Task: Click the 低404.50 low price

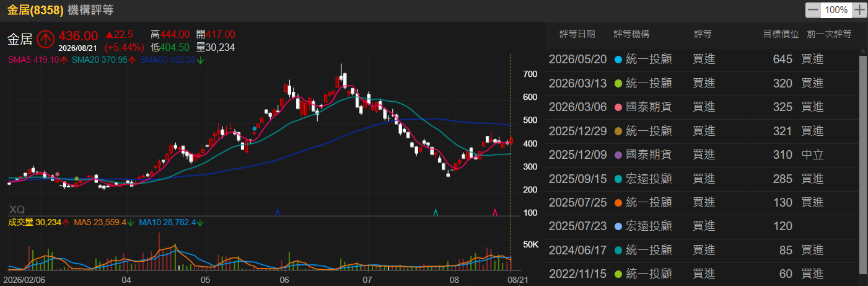Action: [170, 47]
